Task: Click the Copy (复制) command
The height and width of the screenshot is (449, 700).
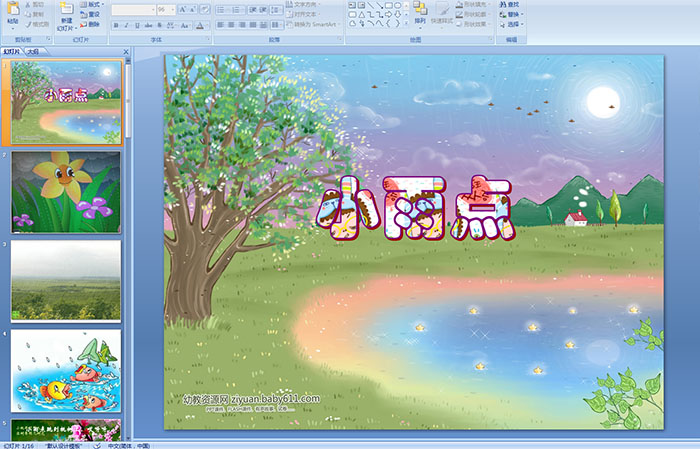Action: click(x=35, y=14)
